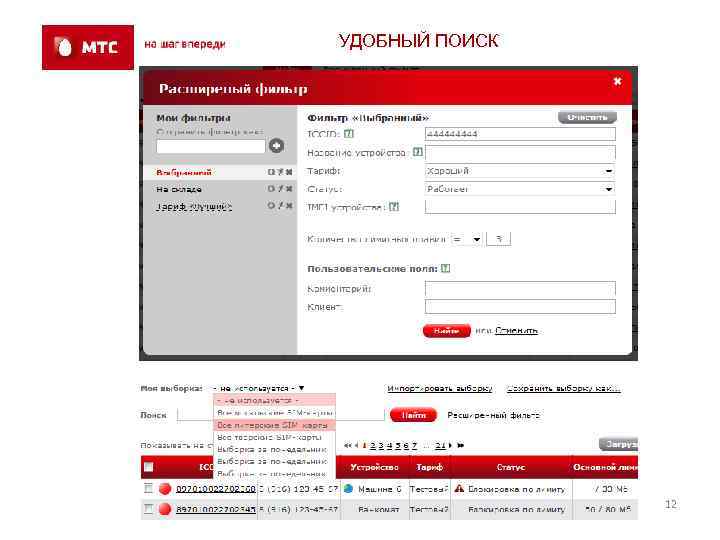Click the red 'Найти' button beside search

413,415
